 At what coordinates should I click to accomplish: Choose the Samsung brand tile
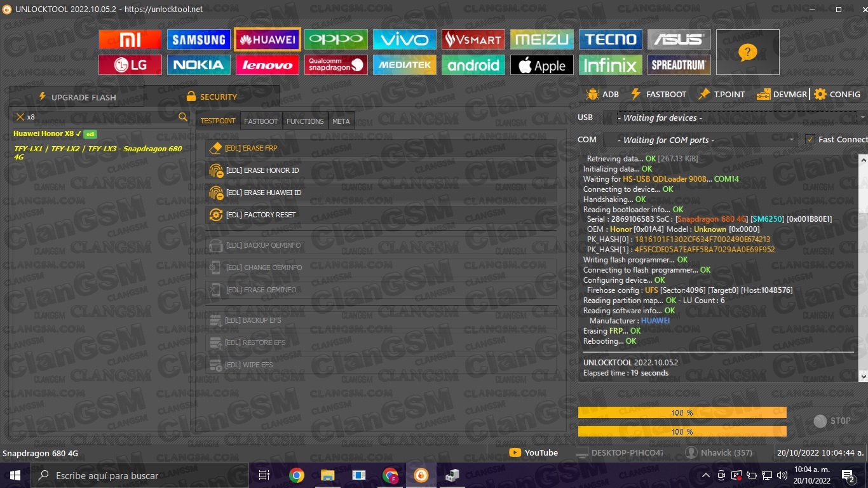click(x=199, y=39)
